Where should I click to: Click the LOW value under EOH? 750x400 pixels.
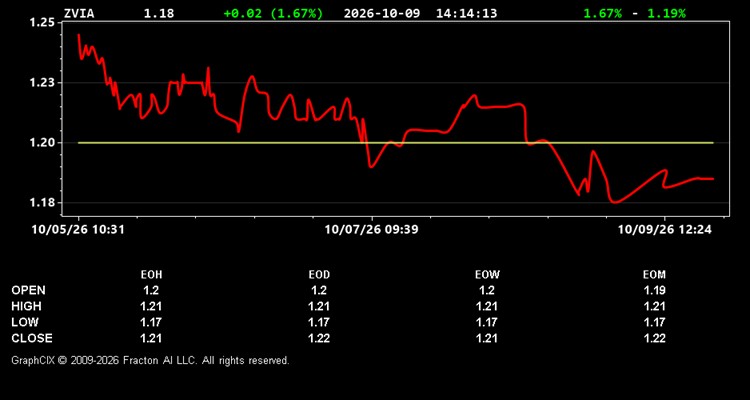pos(151,322)
